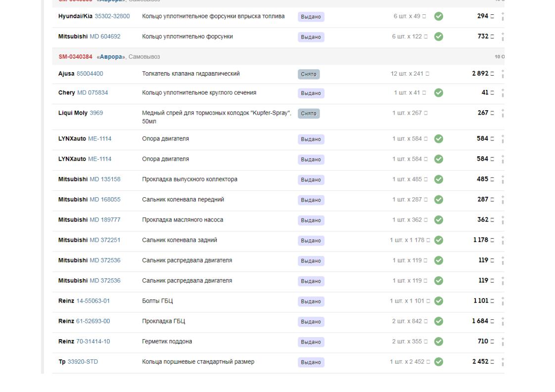Open Mitsubishi MD 168055 part link
This screenshot has height=392, width=555.
pos(105,200)
